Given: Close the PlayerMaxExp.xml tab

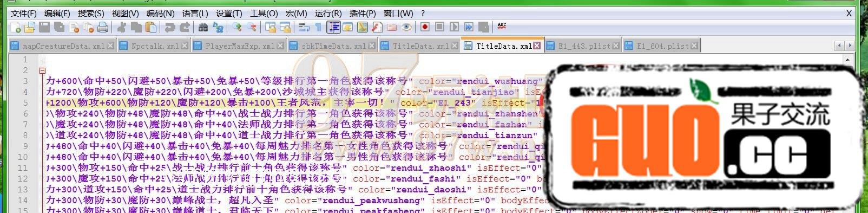Looking at the screenshot, I should click(280, 46).
